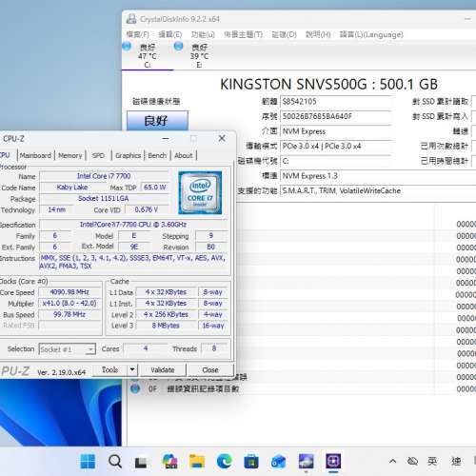Viewport: 476px width, 476px height.
Task: Click the transfer mode field PCIe 3.0 x4
Action: click(336, 147)
